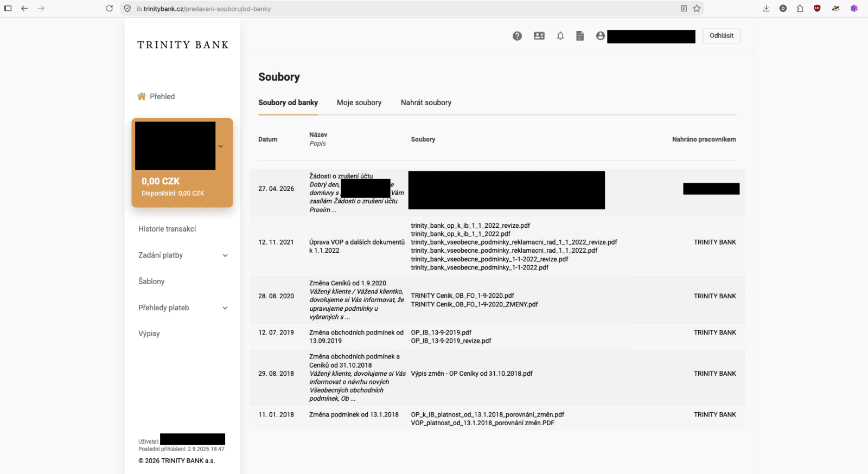Toggle reader view icon in address bar

click(684, 8)
